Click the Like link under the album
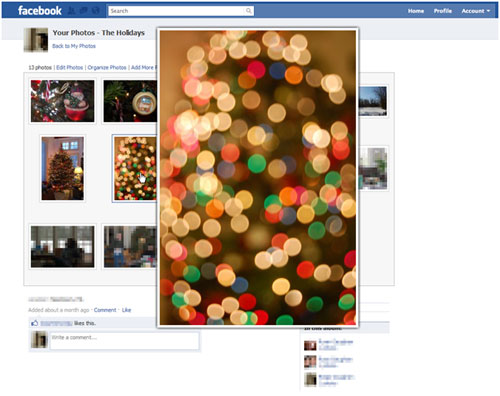The height and width of the screenshot is (396, 500). pyautogui.click(x=126, y=310)
